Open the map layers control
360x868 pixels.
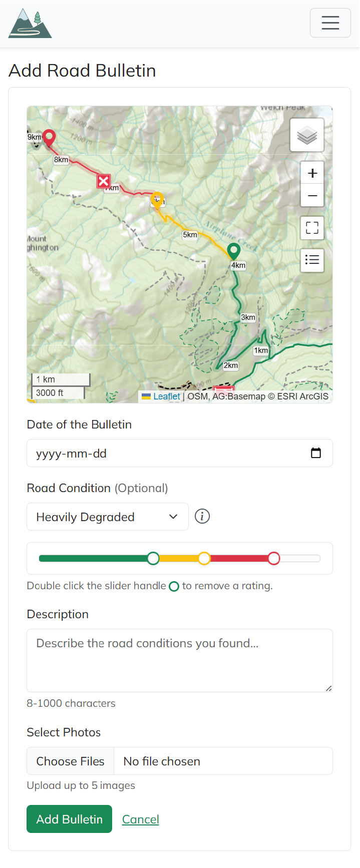point(307,135)
